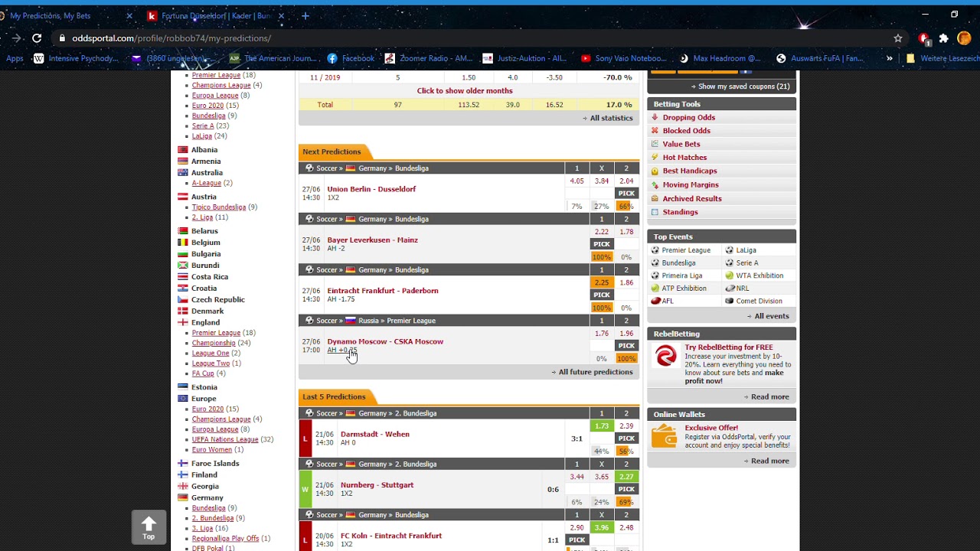The image size is (980, 551).
Task: Switch to the Fortuna Düsseldorf tab
Action: tap(214, 15)
